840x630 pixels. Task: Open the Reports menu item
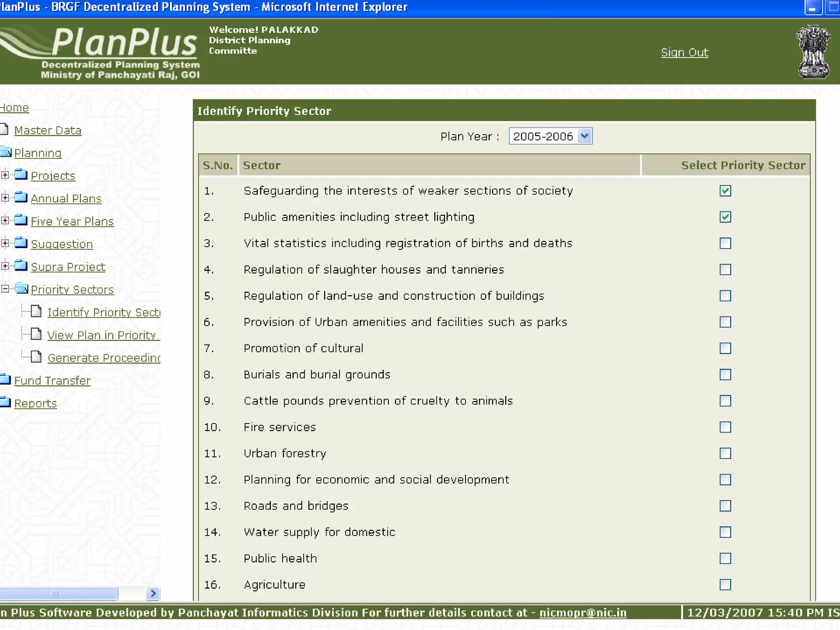35,404
